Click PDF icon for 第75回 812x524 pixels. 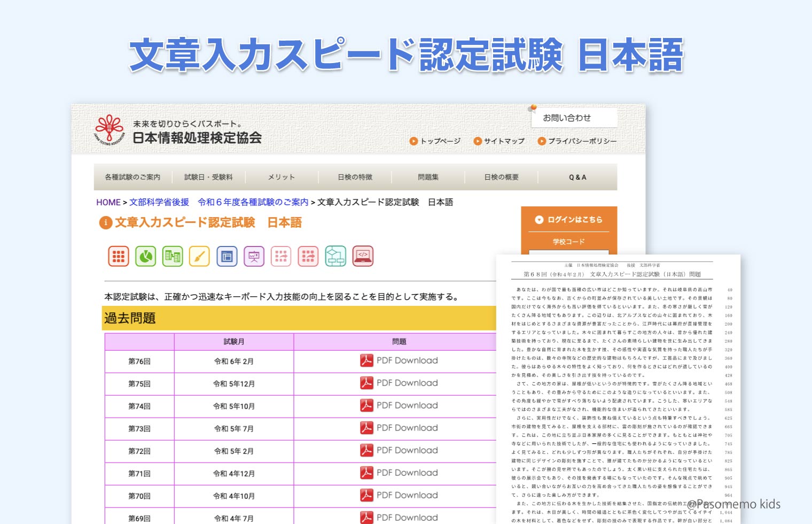tap(366, 383)
